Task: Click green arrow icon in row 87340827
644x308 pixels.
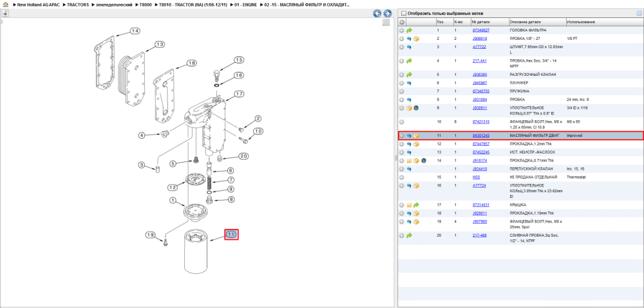Action: pos(409,30)
